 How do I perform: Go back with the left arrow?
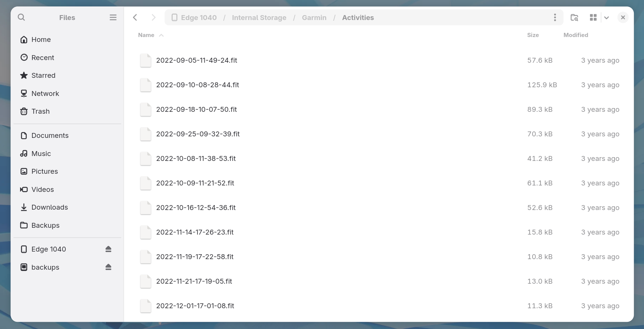tap(135, 17)
